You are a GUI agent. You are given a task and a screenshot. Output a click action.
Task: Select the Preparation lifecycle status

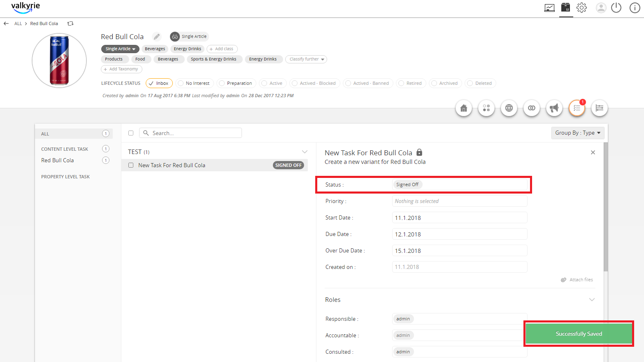(236, 83)
